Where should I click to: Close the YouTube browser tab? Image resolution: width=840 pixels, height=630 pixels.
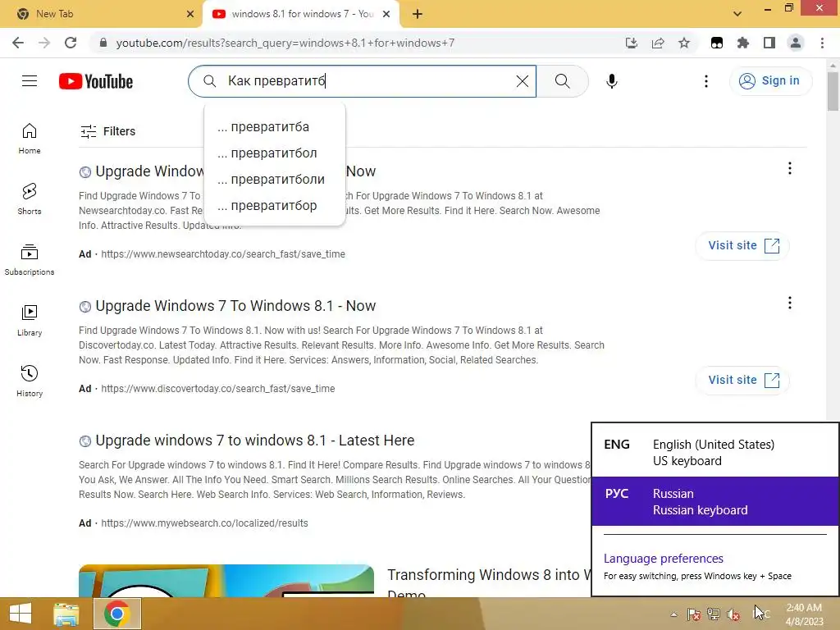point(386,14)
